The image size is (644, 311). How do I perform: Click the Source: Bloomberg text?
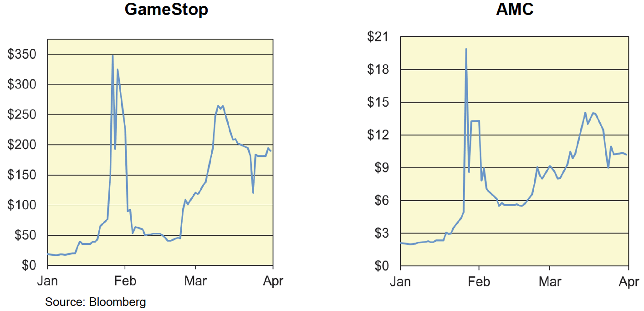coord(96,302)
